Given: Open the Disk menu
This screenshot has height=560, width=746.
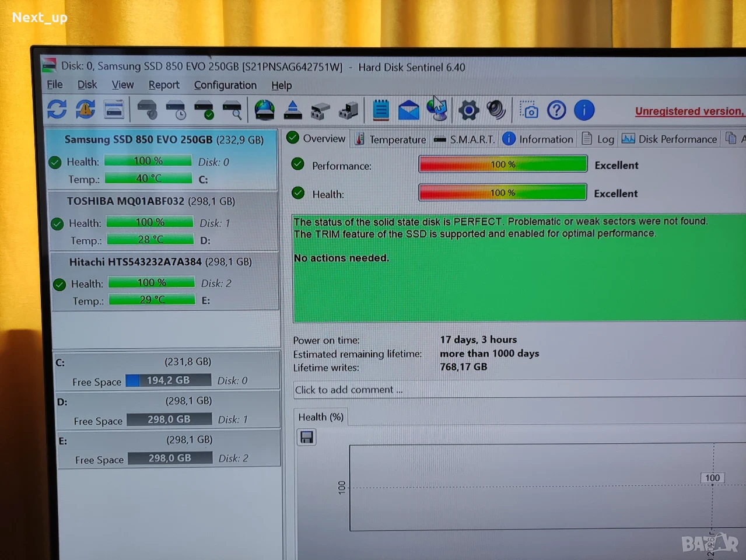Looking at the screenshot, I should pyautogui.click(x=87, y=85).
